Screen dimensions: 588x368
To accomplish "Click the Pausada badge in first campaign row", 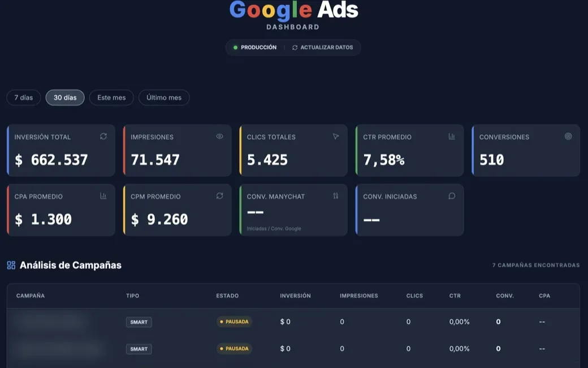I will pos(235,322).
